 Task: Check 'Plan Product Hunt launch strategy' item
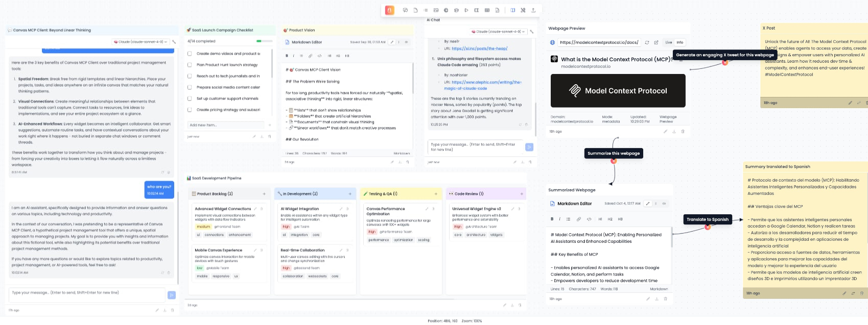pyautogui.click(x=190, y=65)
